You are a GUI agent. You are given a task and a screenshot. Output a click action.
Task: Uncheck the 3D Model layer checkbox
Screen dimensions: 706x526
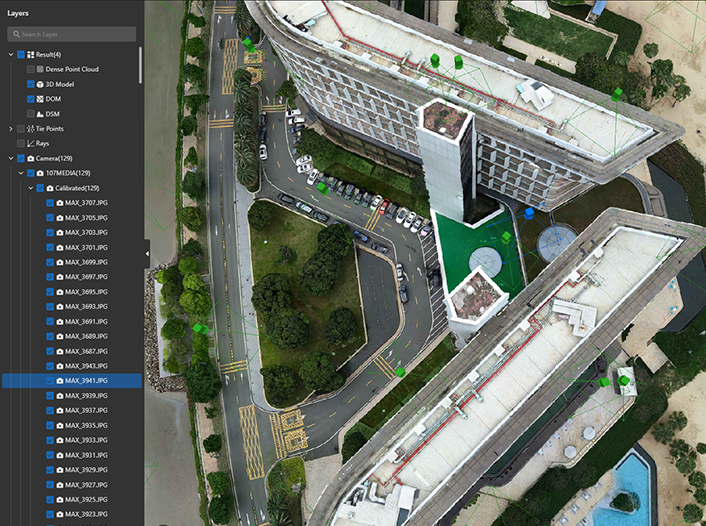coord(31,84)
